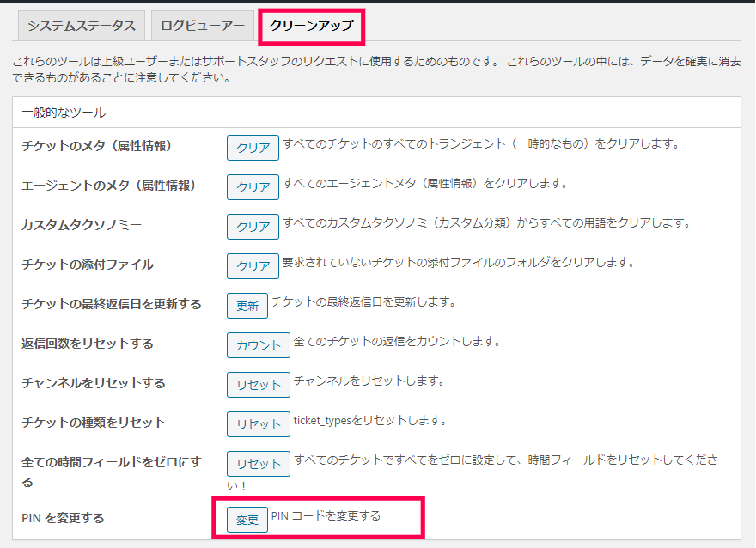Click リセット for 全ての時間フィールドをゼロにする
Image resolution: width=756 pixels, height=548 pixels.
tap(259, 464)
